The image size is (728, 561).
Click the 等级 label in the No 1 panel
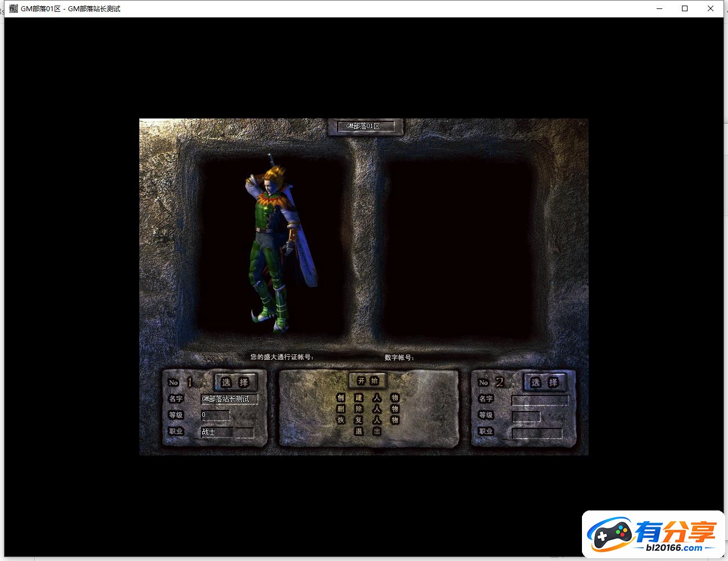tap(176, 415)
